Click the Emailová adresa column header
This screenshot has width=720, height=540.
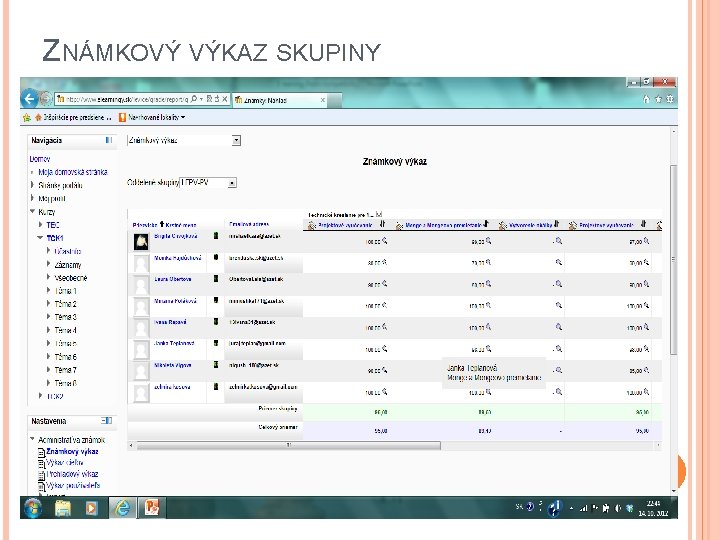pyautogui.click(x=249, y=224)
